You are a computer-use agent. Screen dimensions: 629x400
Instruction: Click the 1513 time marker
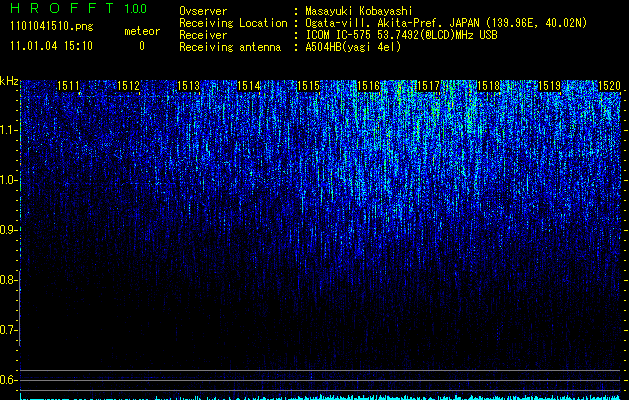point(189,85)
